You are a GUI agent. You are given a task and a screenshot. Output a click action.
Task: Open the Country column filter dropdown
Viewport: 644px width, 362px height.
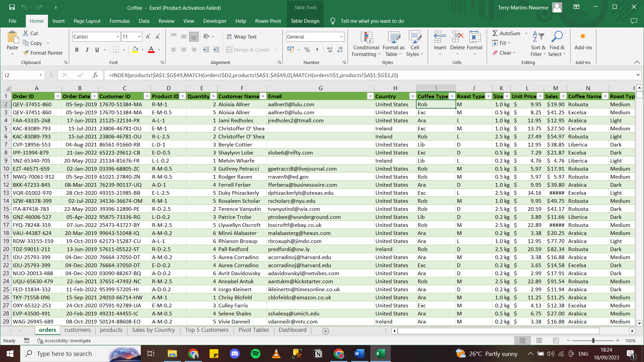(412, 96)
